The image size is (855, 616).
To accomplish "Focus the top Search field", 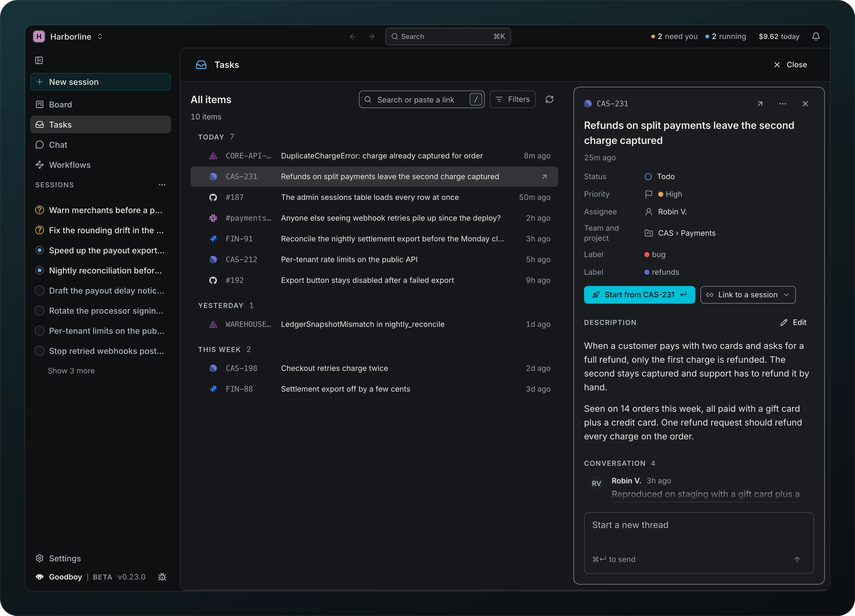I will (448, 37).
